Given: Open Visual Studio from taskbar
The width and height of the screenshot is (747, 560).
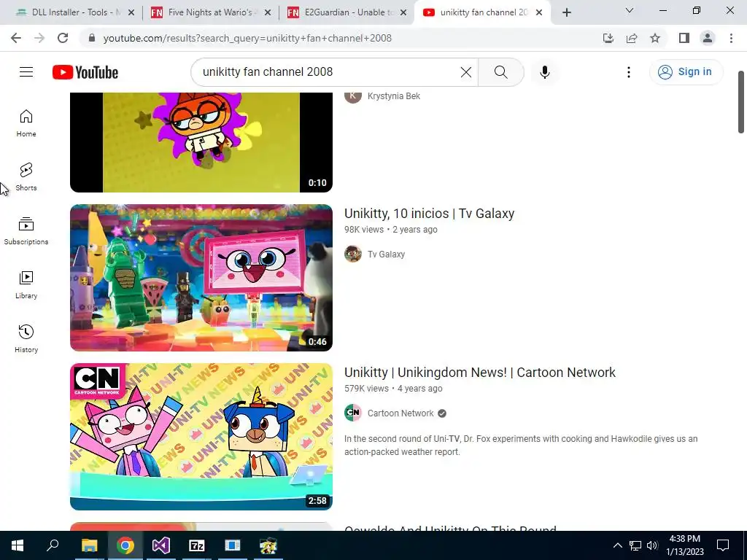Looking at the screenshot, I should (x=161, y=545).
